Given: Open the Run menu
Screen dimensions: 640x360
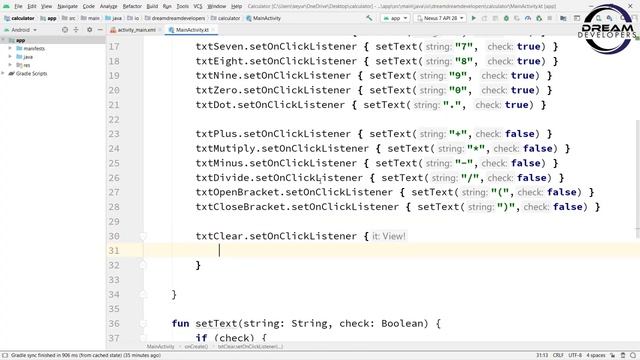Looking at the screenshot, I should 167,6.
